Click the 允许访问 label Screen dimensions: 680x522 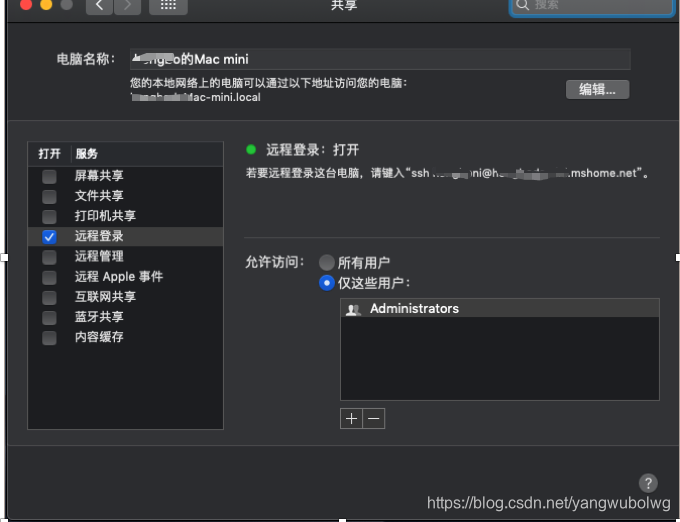tap(275, 262)
